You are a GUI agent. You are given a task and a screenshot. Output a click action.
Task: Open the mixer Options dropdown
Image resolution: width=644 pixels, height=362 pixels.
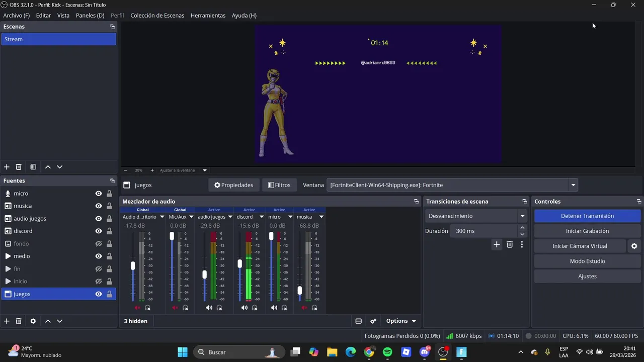click(401, 321)
